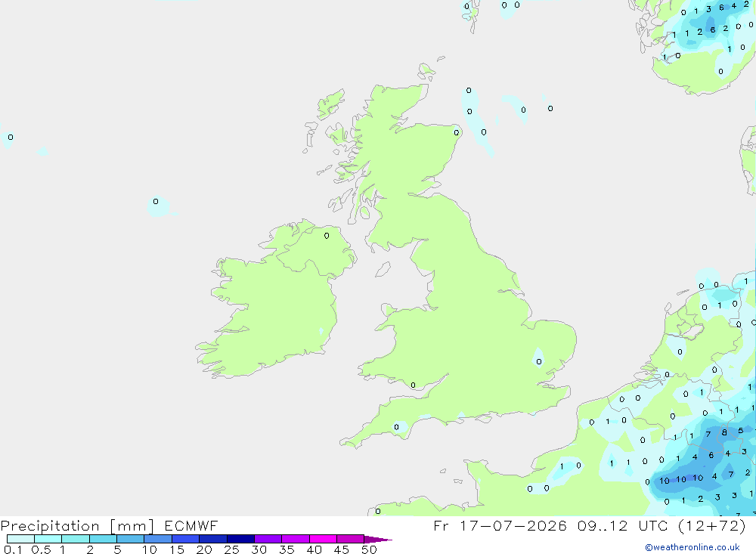Select the 5–10 mm blue legend swatch
756x554 pixels.
pos(131,539)
